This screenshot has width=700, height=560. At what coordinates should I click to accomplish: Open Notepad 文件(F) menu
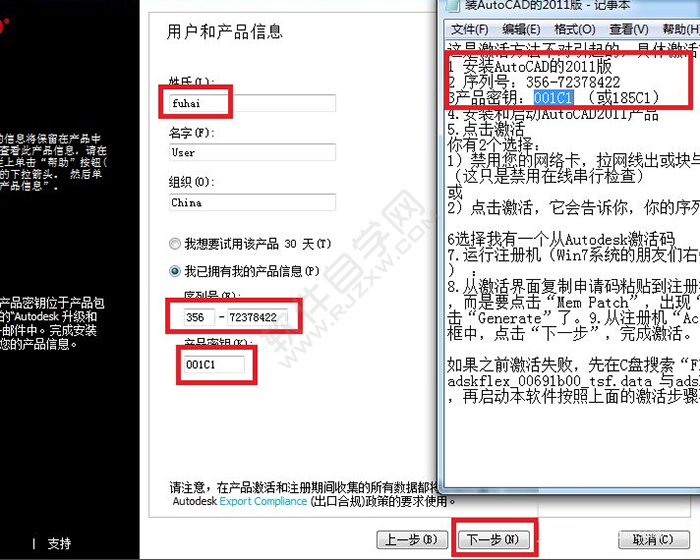(x=469, y=29)
